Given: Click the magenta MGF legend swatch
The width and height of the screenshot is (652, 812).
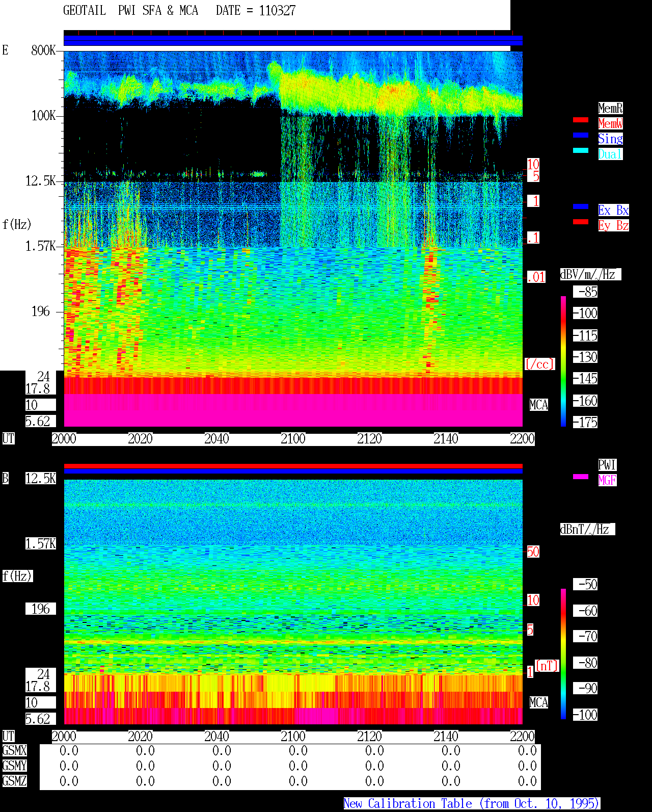Looking at the screenshot, I should click(x=581, y=477).
